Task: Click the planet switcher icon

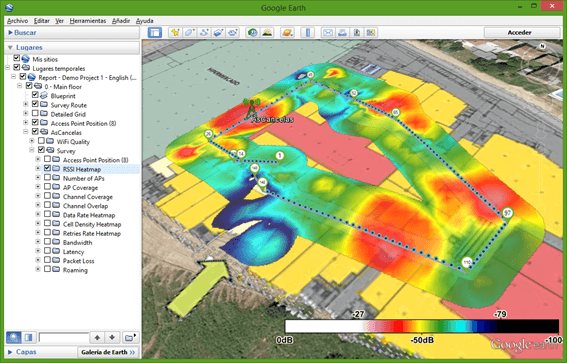Action: click(x=287, y=33)
